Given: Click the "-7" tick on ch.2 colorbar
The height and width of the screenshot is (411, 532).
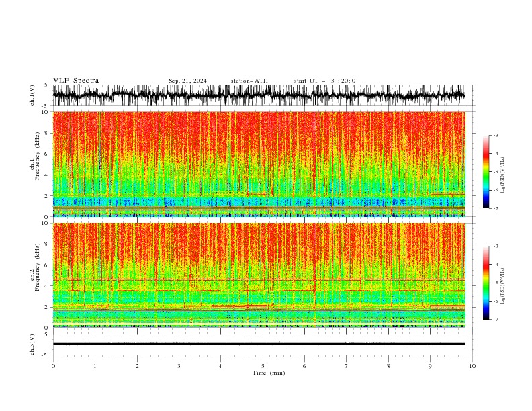Looking at the screenshot, I should 495,320.
